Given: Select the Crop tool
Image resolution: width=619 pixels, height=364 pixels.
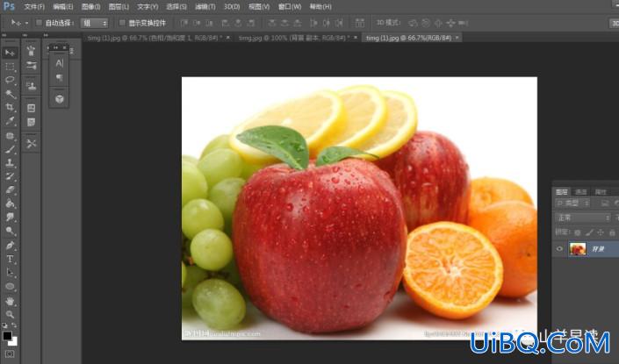Looking at the screenshot, I should [x=10, y=107].
